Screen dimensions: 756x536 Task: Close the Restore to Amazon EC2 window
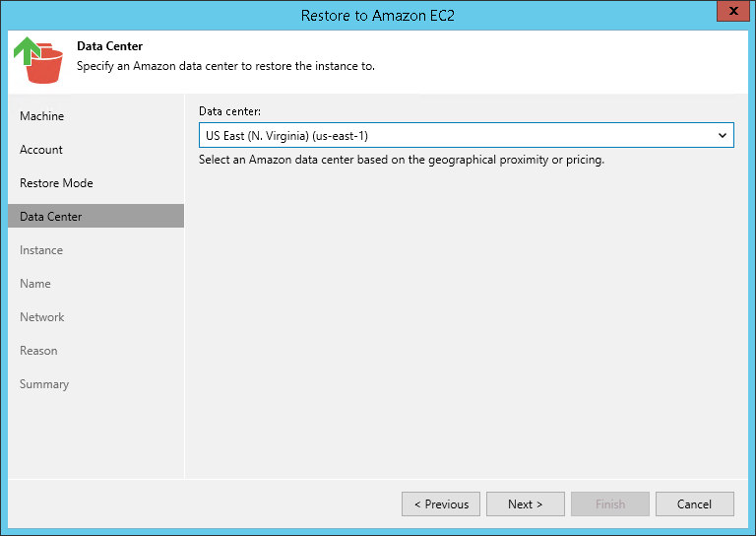click(733, 11)
